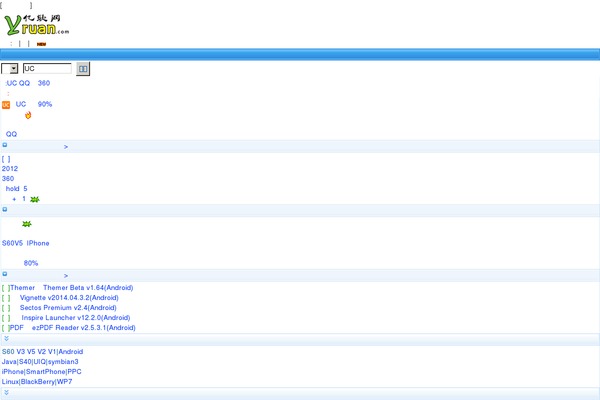Open ezPDF Reader v2.5.3.1(Android) entry

coord(83,327)
